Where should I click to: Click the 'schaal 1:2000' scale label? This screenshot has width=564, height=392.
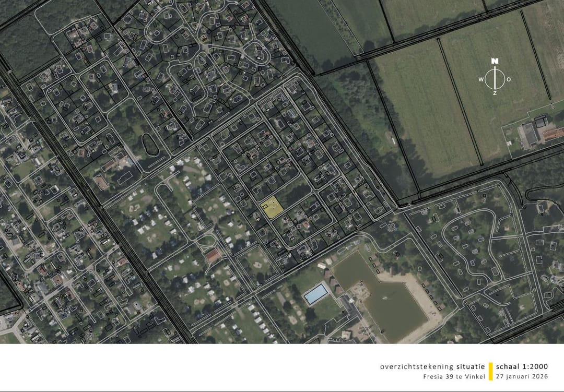tap(522, 366)
